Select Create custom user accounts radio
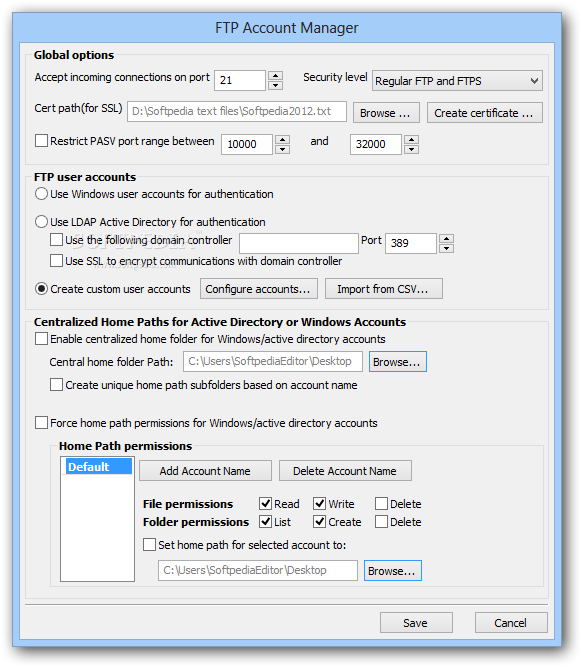582x667 pixels. (x=41, y=289)
